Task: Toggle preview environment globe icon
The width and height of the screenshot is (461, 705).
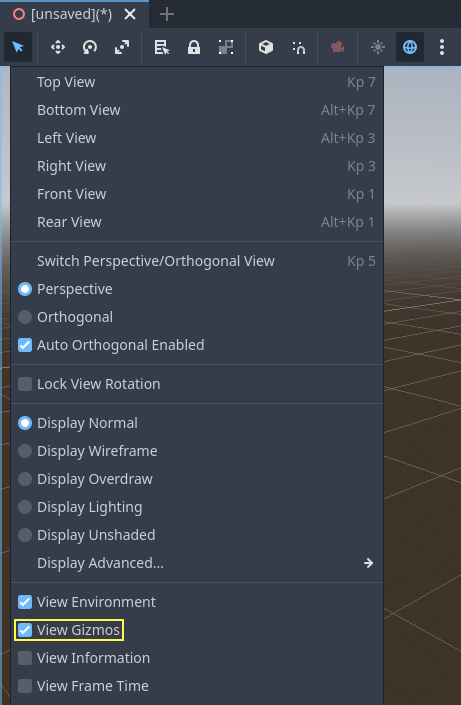Action: pos(410,47)
